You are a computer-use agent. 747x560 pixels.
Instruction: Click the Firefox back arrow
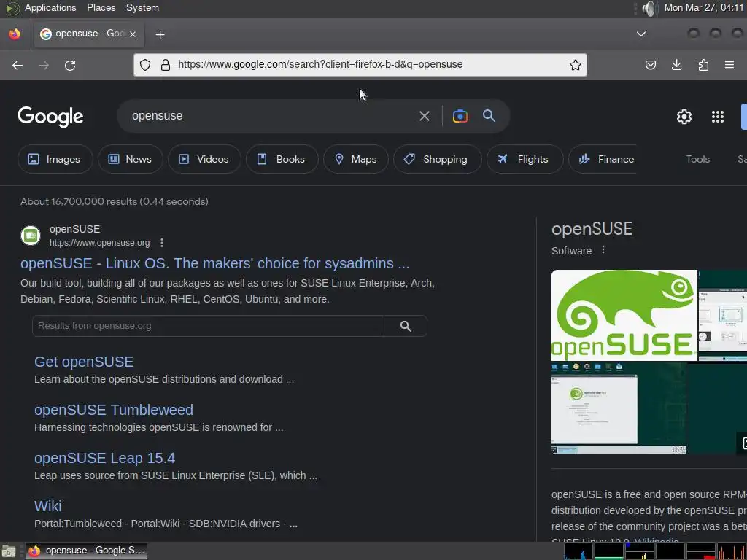(x=18, y=65)
